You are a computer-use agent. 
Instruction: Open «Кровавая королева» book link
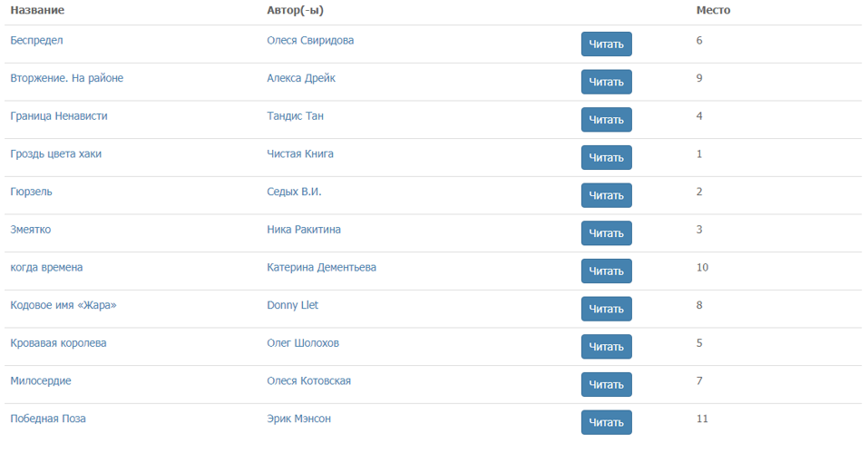[x=58, y=343]
